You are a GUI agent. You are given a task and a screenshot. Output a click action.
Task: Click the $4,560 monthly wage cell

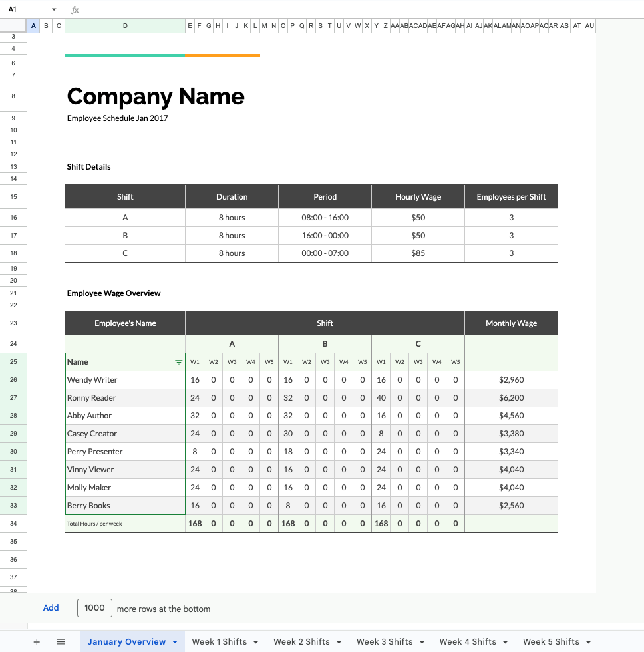pyautogui.click(x=511, y=415)
